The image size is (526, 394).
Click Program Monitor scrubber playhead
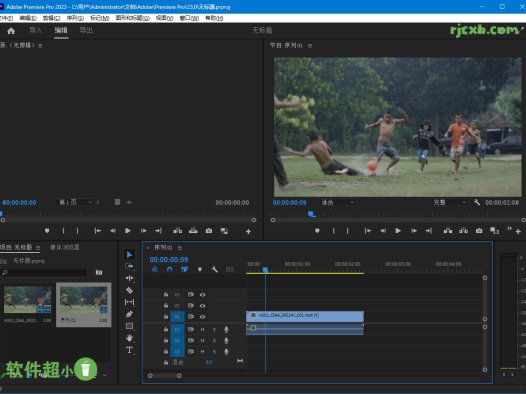(312, 214)
